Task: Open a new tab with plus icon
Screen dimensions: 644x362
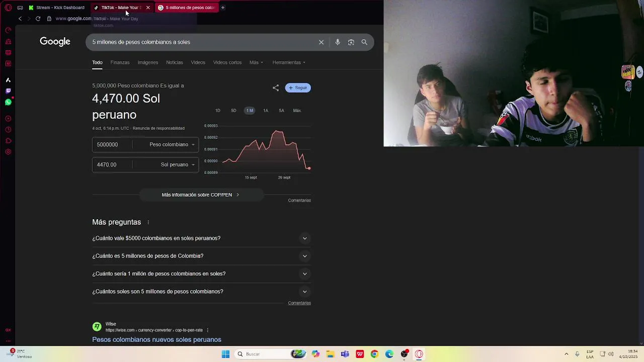Action: (x=223, y=8)
